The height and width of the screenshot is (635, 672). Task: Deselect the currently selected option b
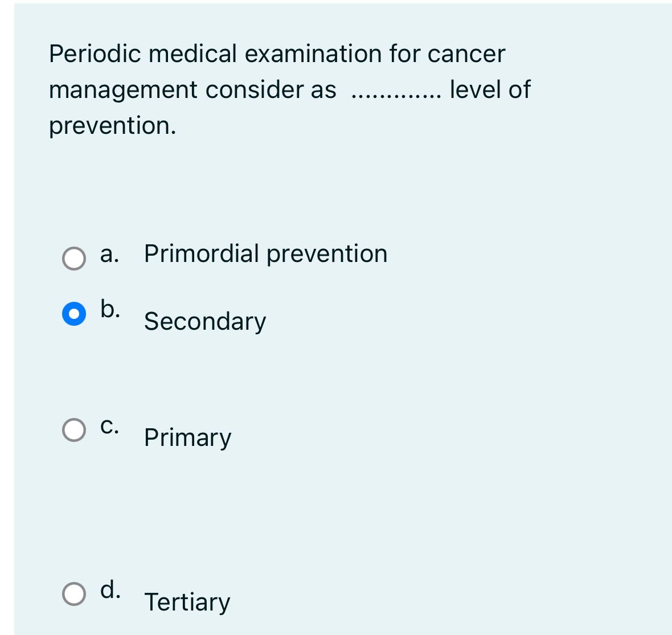pos(73,313)
